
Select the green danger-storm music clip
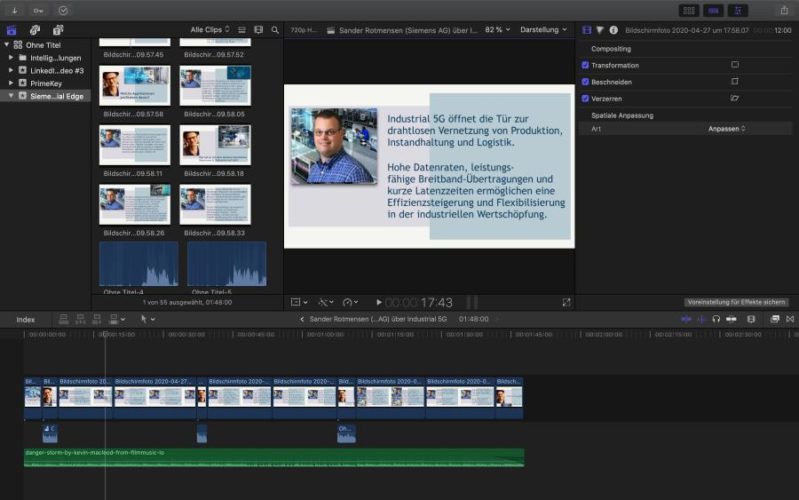pyautogui.click(x=274, y=458)
